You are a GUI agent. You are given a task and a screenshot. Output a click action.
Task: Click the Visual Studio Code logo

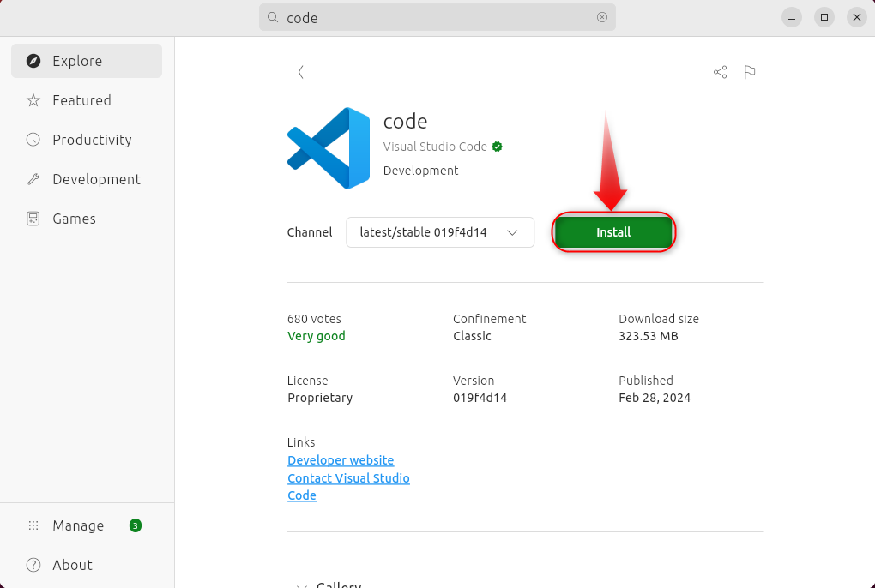click(329, 147)
